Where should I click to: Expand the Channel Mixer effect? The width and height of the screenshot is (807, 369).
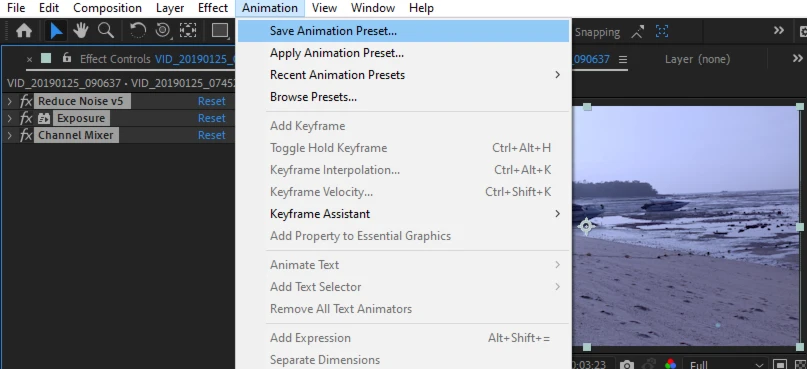(9, 135)
